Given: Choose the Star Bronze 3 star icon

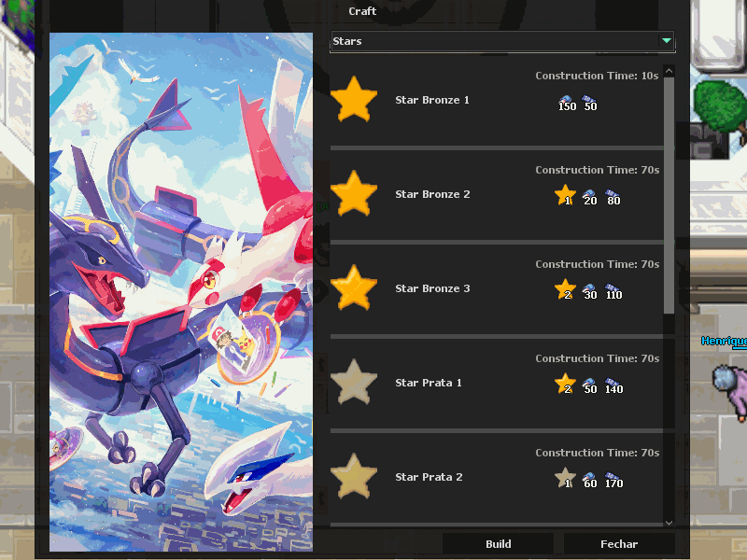Looking at the screenshot, I should pos(354,287).
